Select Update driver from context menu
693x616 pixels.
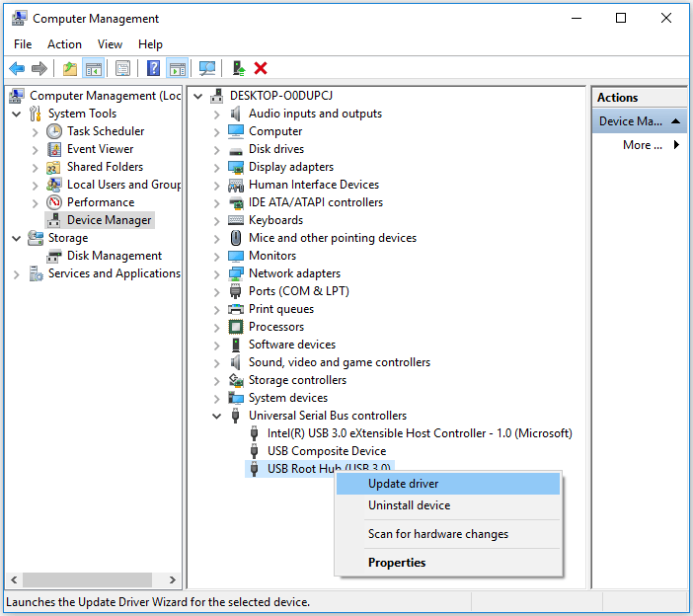pos(404,484)
